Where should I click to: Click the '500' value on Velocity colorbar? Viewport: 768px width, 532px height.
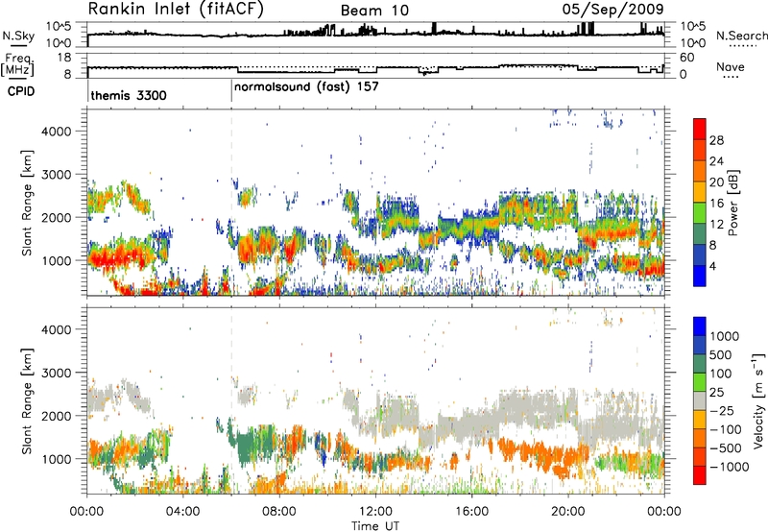pos(723,354)
